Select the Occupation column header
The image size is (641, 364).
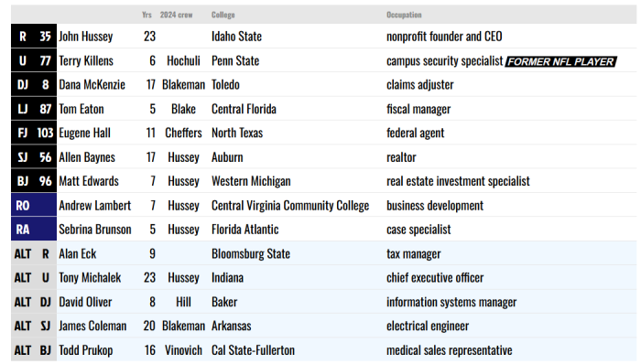click(x=404, y=15)
